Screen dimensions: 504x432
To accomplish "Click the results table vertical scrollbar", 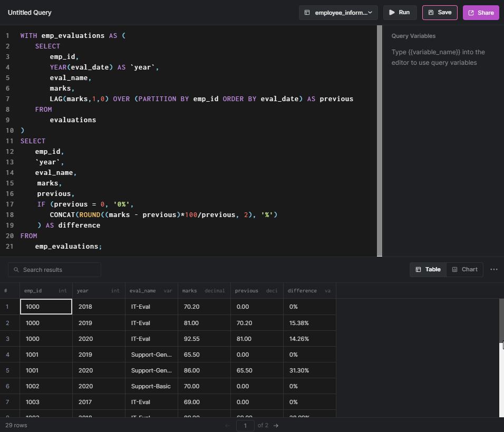I will [501, 320].
